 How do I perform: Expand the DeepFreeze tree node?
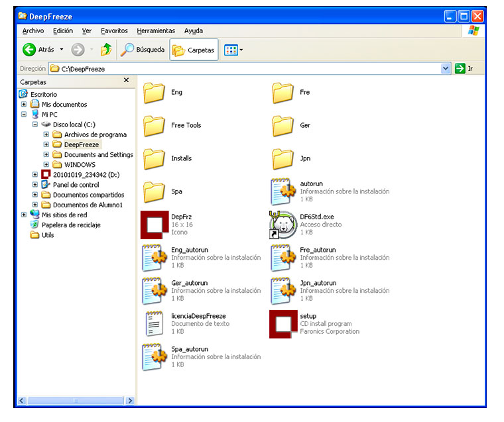[x=46, y=144]
